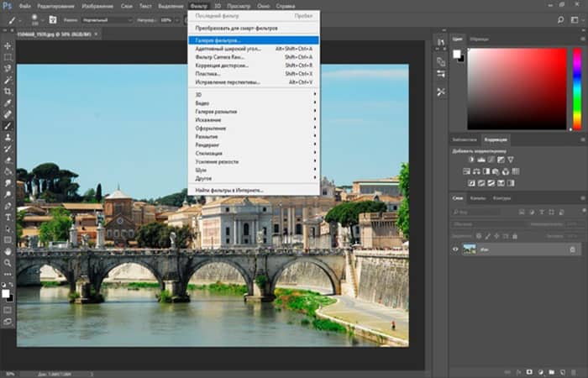The width and height of the screenshot is (588, 378).
Task: Open the Layers panel flyout menu
Action: click(x=583, y=198)
